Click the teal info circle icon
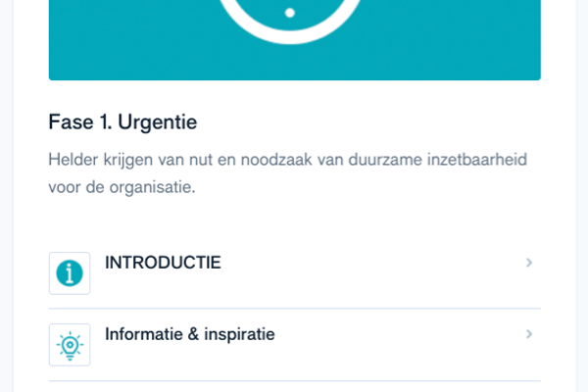The image size is (588, 392). pos(70,273)
